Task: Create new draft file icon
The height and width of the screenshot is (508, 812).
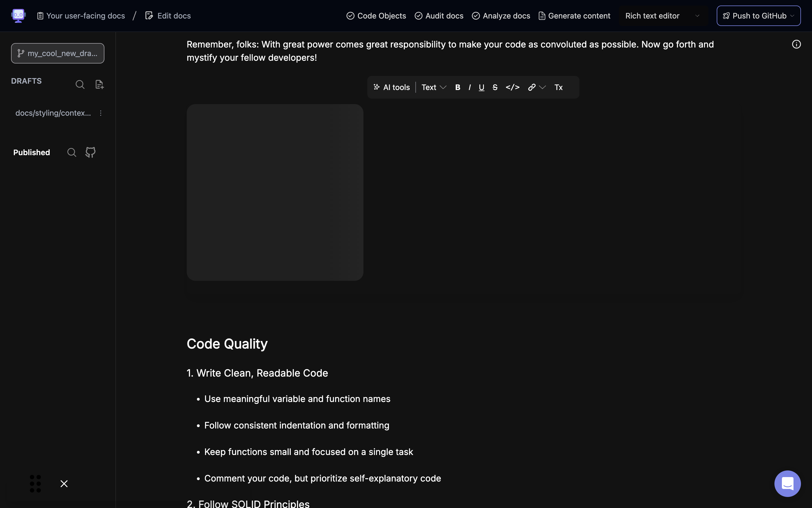Action: (x=99, y=84)
